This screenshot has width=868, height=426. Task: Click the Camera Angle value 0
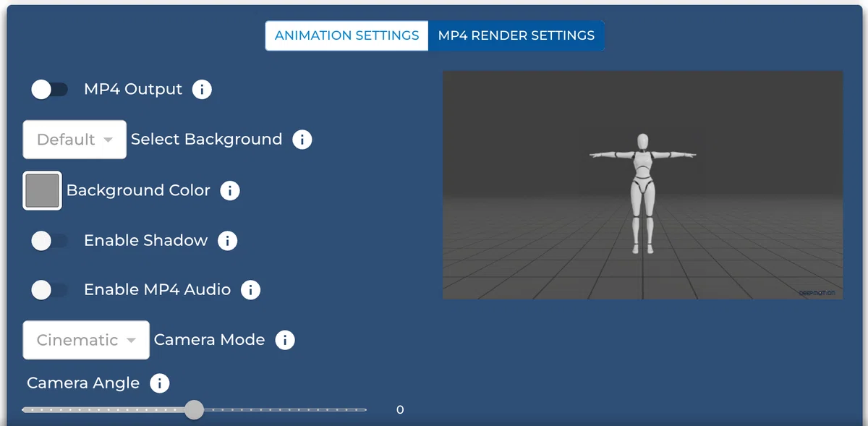tap(400, 410)
